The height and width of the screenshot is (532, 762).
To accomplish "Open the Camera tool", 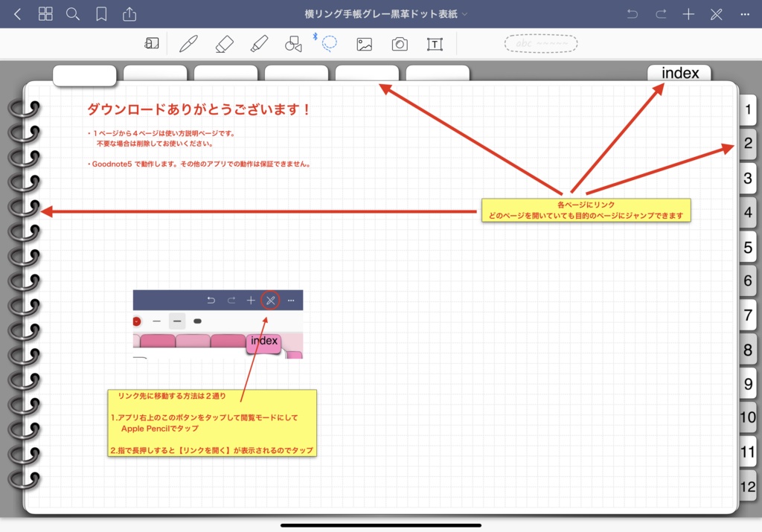I will point(400,43).
